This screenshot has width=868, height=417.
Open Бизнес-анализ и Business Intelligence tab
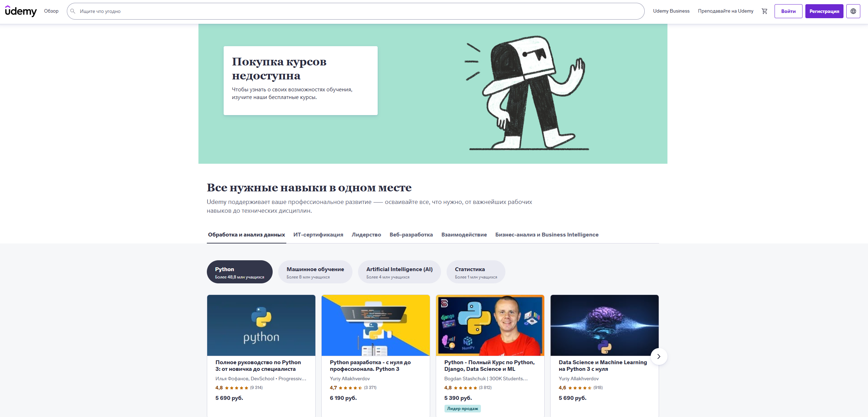pyautogui.click(x=547, y=235)
